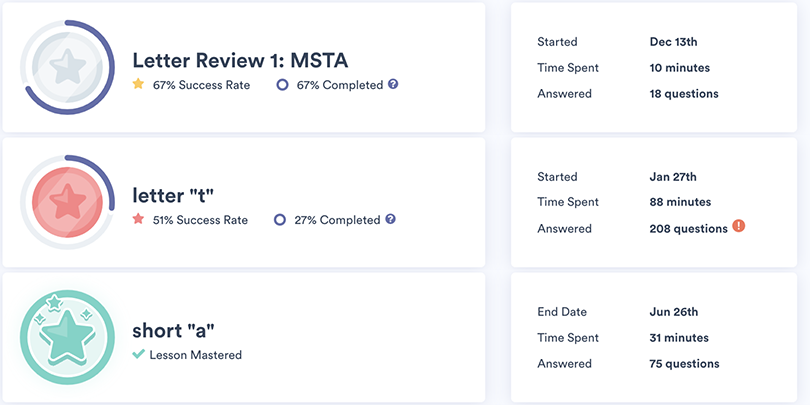
Task: Click the Dec 13th started date
Action: [673, 42]
